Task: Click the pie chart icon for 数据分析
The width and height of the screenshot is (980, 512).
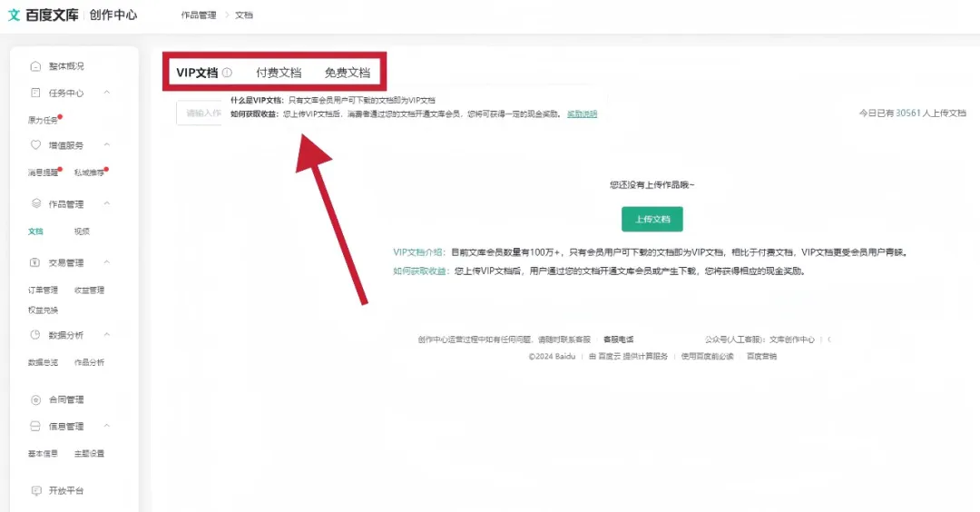Action: (35, 335)
